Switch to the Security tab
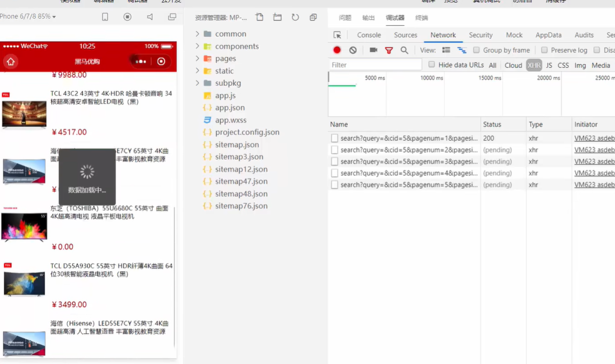The width and height of the screenshot is (615, 364). [x=481, y=35]
